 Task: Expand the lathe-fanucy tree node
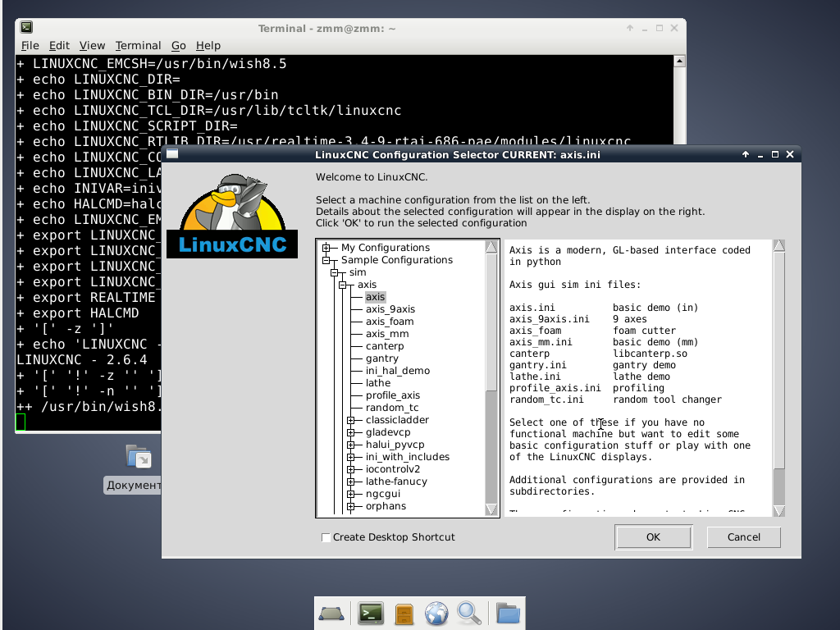click(351, 482)
